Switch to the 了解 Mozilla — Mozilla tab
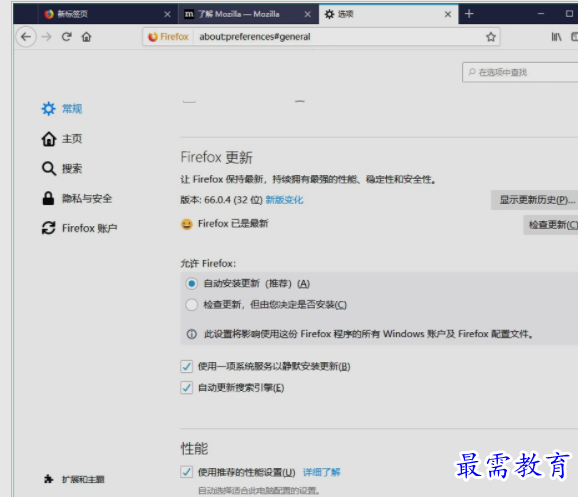 (248, 14)
